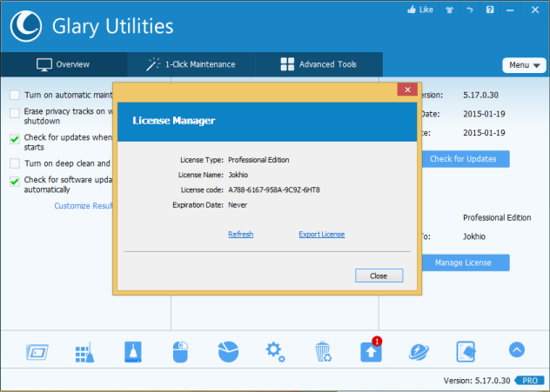Click the Export License link
Image resolution: width=550 pixels, height=392 pixels.
pyautogui.click(x=322, y=234)
